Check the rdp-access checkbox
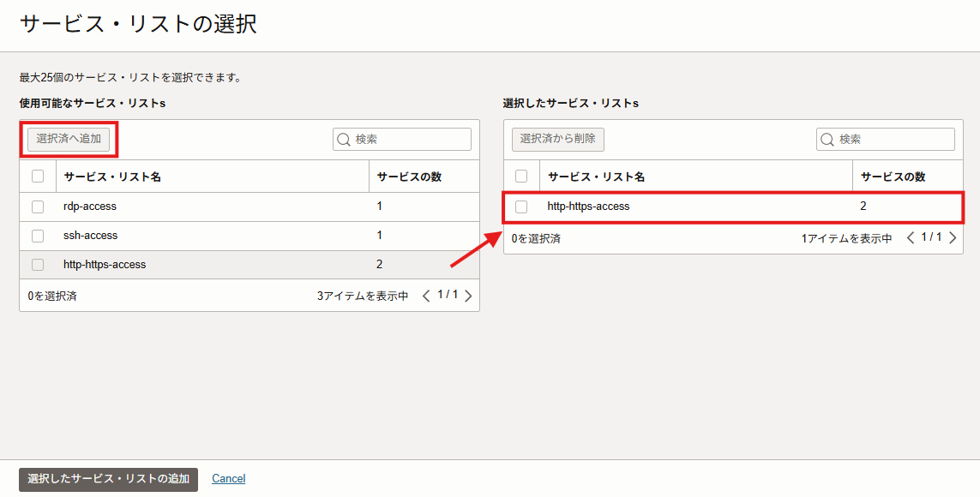980x497 pixels. click(38, 207)
